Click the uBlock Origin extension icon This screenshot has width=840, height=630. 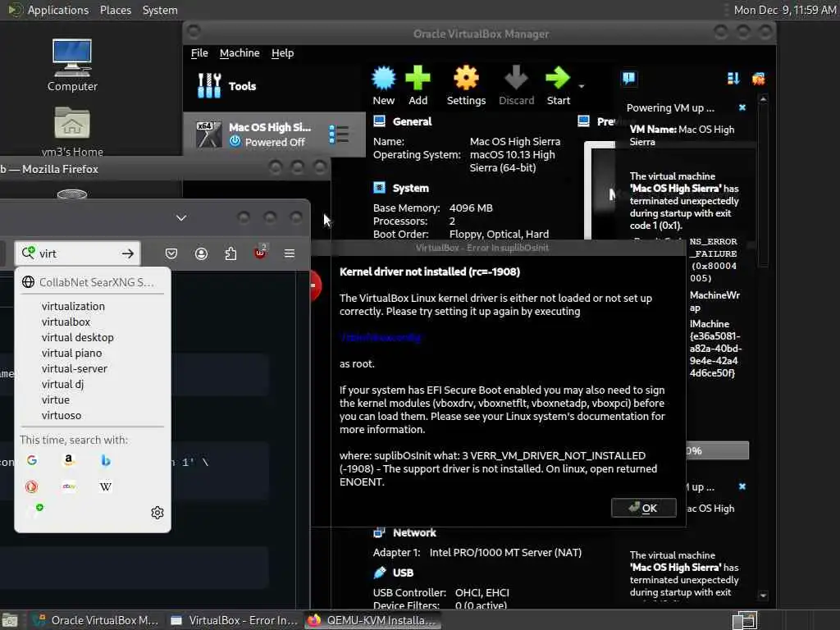pos(260,253)
